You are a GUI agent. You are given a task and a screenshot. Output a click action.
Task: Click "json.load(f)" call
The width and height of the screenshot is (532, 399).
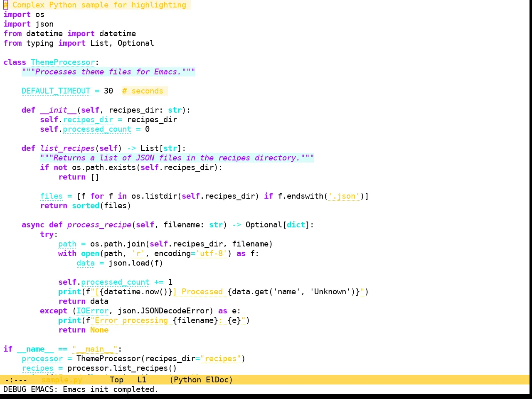[x=136, y=263]
